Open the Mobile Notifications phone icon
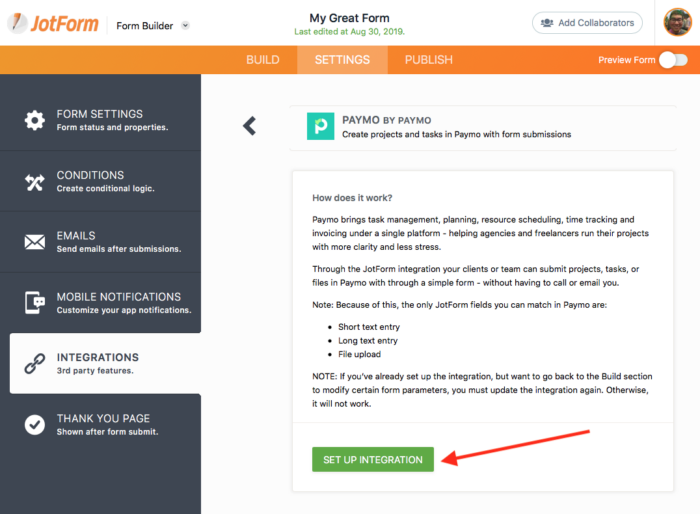 35,302
